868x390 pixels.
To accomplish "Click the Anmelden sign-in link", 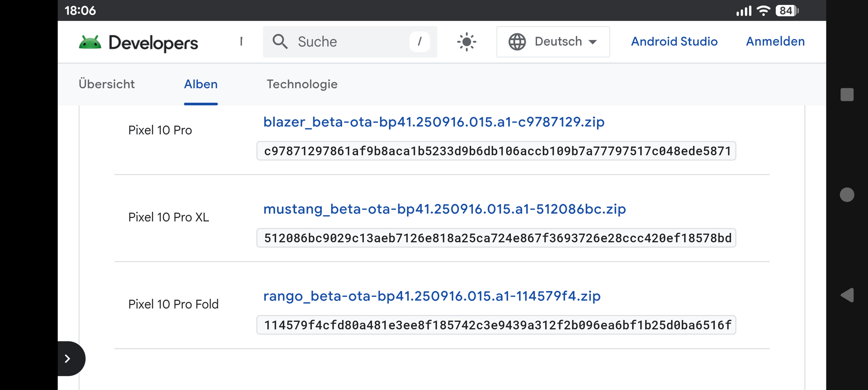I will coord(775,42).
